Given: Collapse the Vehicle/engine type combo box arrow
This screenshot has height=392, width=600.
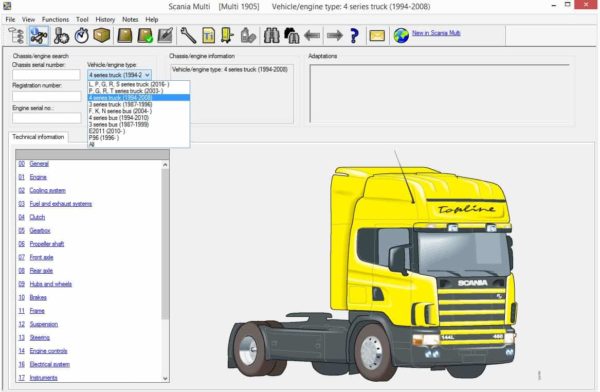Looking at the screenshot, I should click(147, 75).
